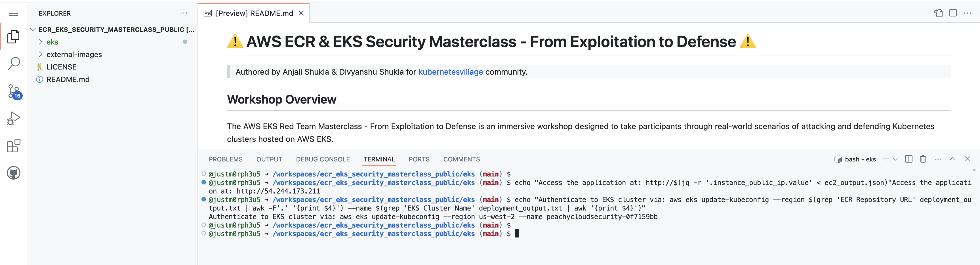Switch to the PROBLEMS tab
This screenshot has height=265, width=980.
pos(225,159)
